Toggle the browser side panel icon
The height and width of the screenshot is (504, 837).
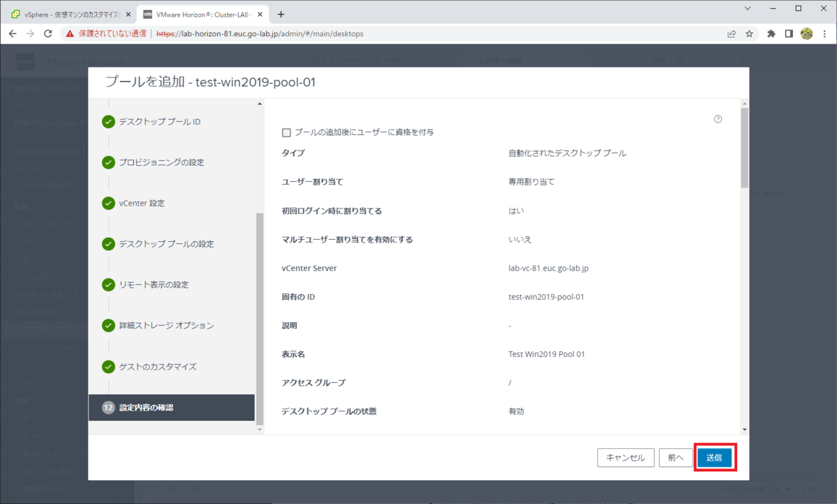(789, 33)
